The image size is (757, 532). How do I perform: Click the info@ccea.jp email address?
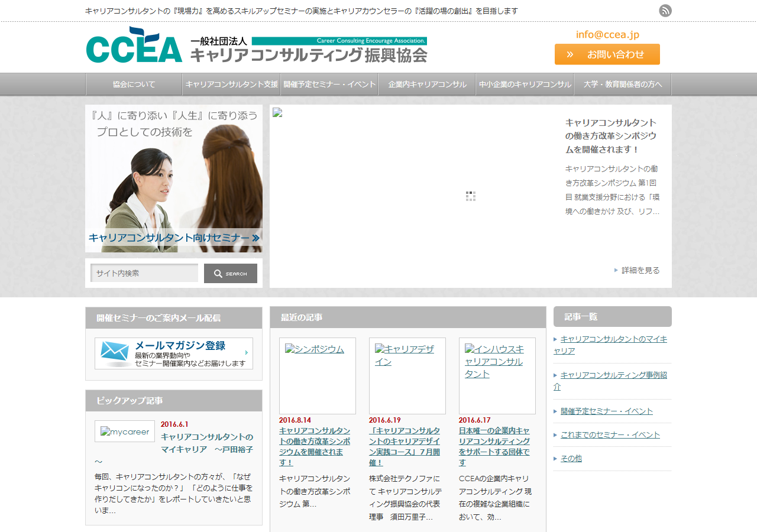point(607,35)
